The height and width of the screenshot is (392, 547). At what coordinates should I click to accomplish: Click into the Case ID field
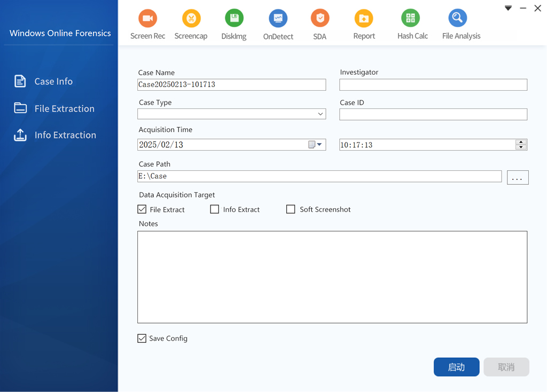433,114
